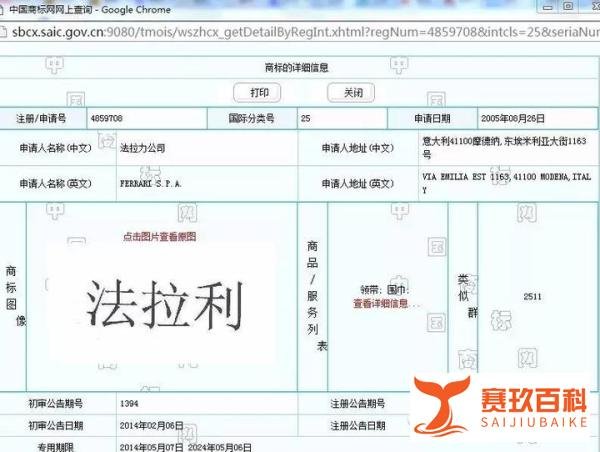Minimize the Chrome window
This screenshot has width=600, height=452.
point(548,7)
